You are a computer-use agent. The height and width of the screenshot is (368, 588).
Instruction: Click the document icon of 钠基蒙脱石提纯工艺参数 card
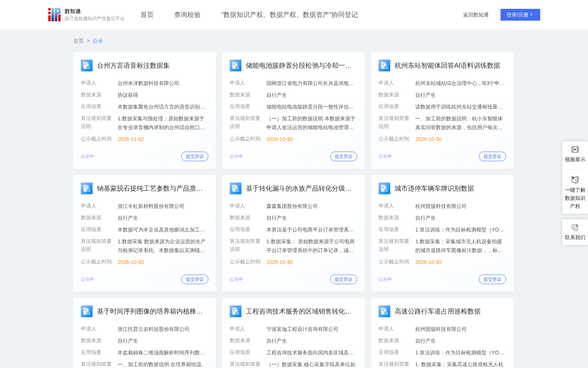[87, 188]
